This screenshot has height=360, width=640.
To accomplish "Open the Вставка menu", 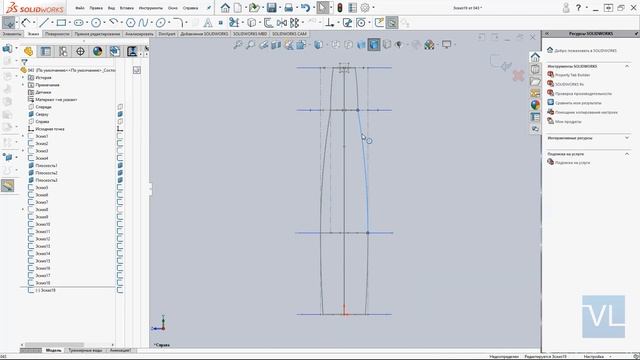I will tap(127, 8).
